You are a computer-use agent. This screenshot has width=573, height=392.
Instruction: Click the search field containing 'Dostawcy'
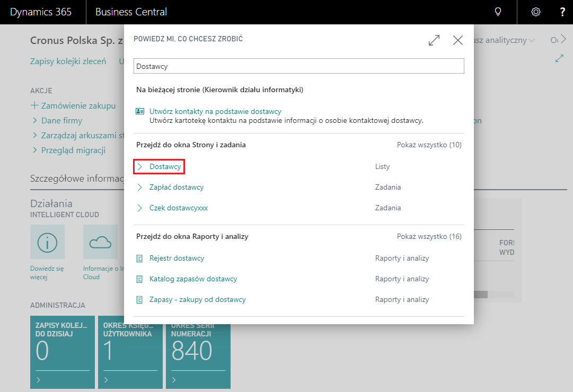pyautogui.click(x=299, y=66)
